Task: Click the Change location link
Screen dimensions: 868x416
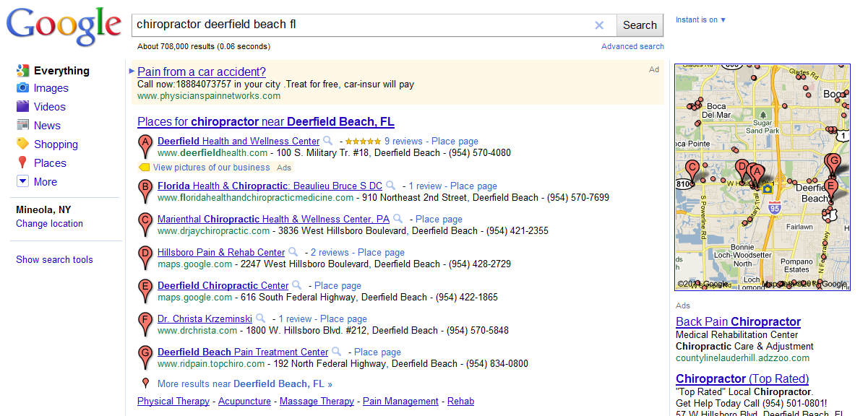Action: 49,224
